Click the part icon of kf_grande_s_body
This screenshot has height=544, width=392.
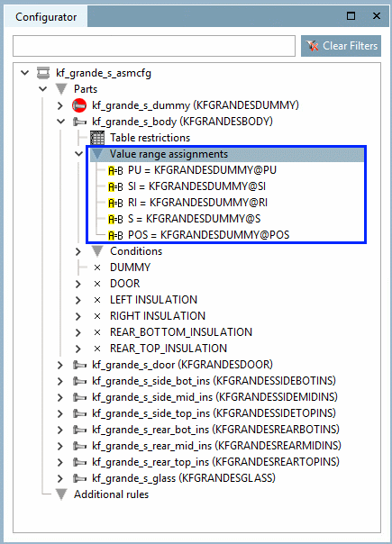click(x=79, y=122)
